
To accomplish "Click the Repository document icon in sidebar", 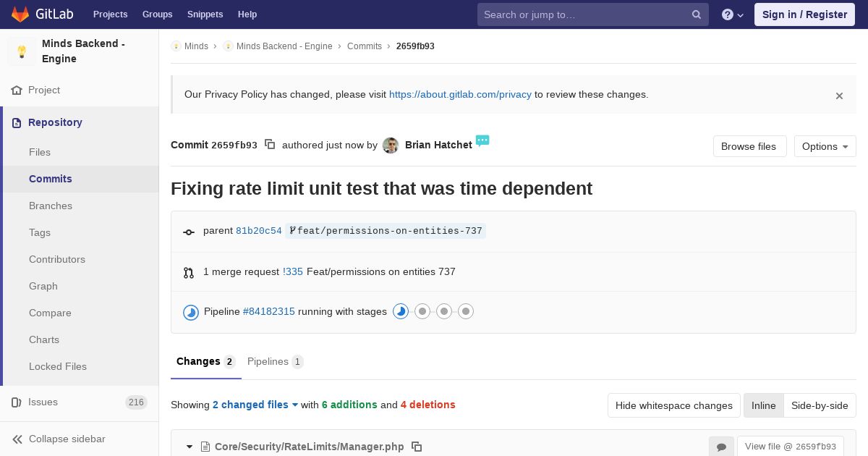I will (17, 122).
